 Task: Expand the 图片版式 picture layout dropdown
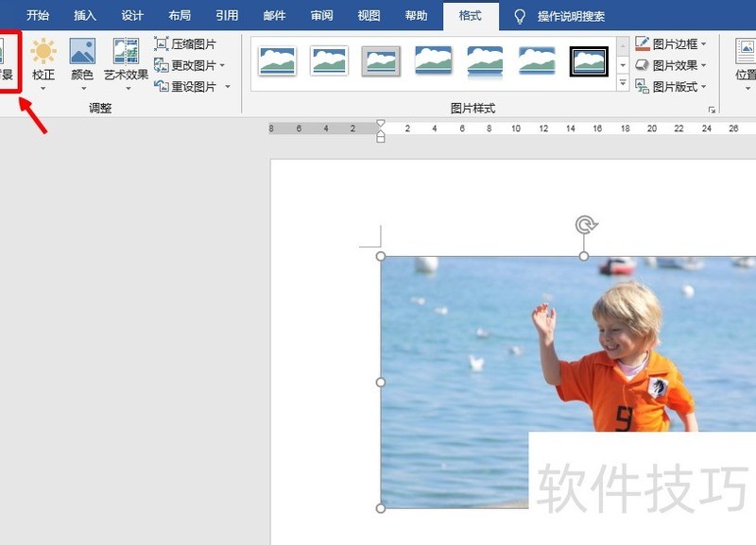[703, 87]
